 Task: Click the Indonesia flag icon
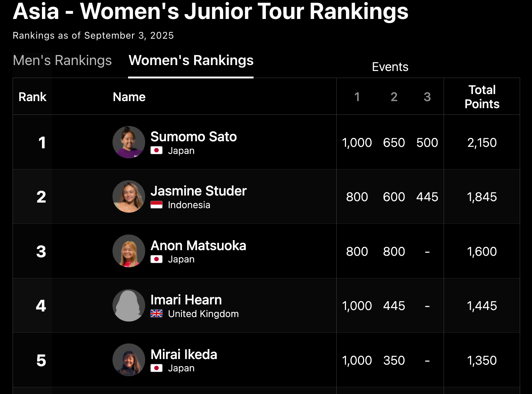[156, 205]
